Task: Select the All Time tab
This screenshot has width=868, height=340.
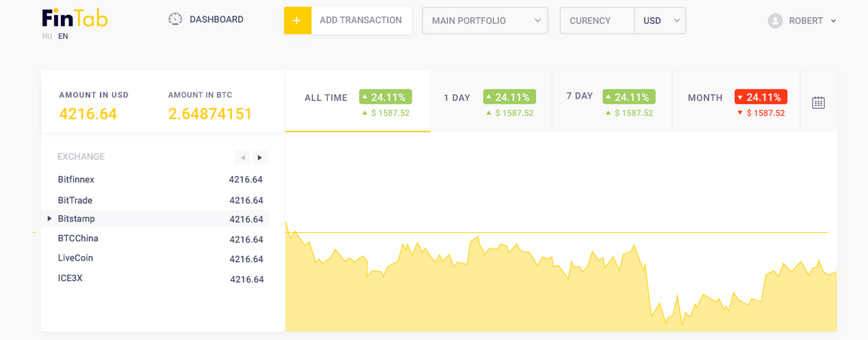Action: (x=326, y=98)
